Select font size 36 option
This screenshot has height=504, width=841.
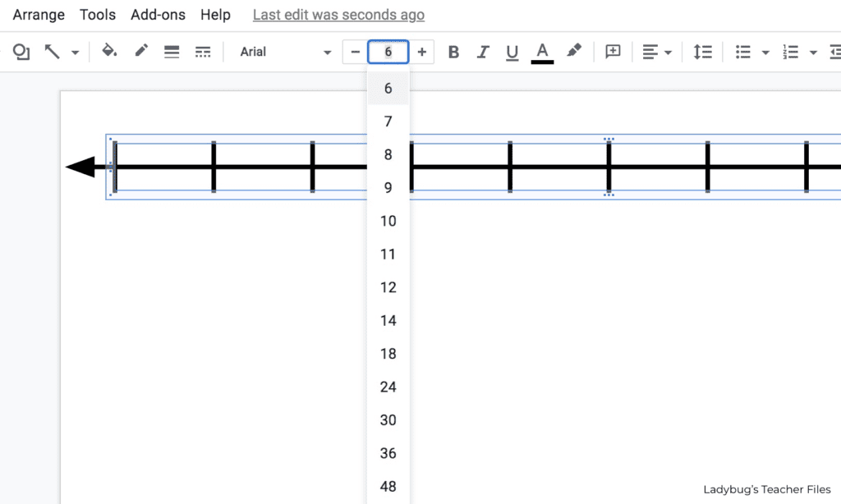[x=388, y=454]
